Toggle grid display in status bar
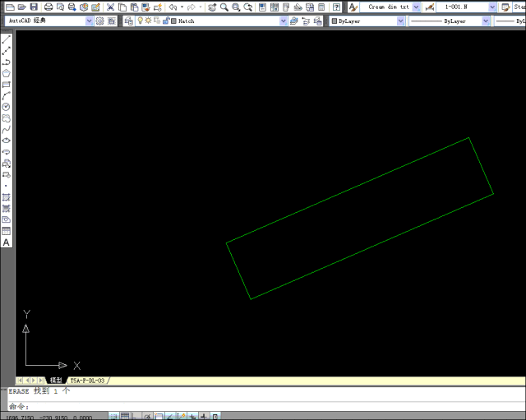 click(x=124, y=416)
